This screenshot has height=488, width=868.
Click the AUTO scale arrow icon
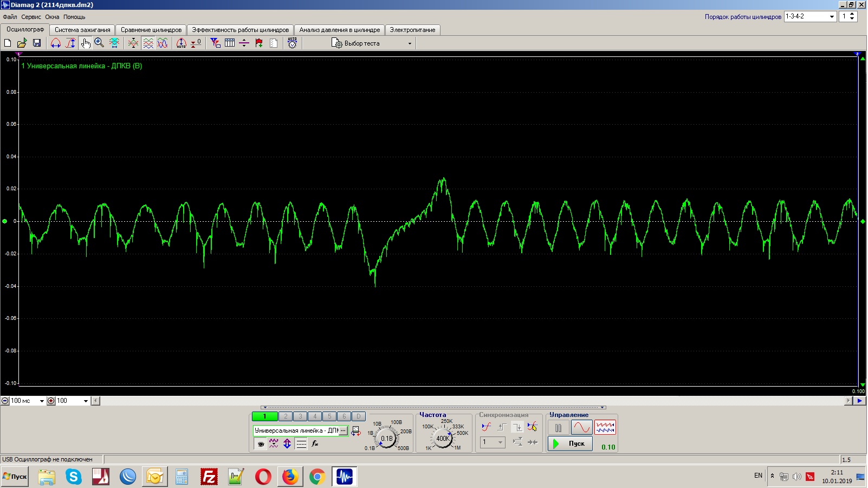pos(182,43)
